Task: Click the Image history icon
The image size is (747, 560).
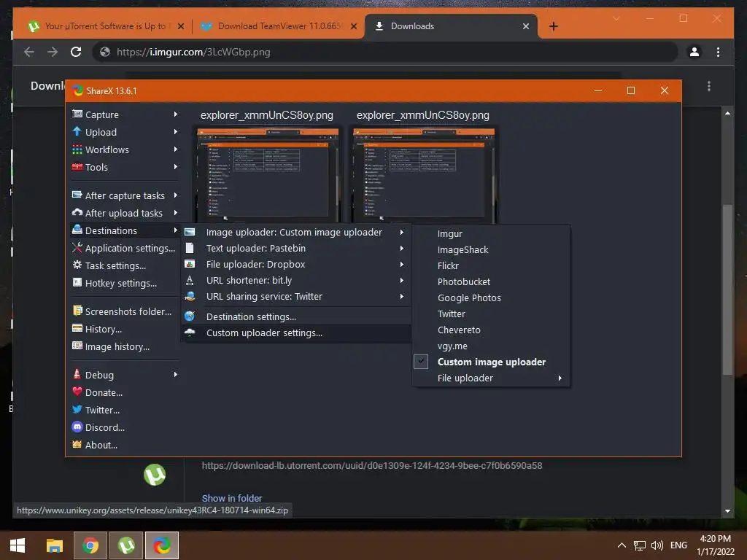Action: coord(77,346)
